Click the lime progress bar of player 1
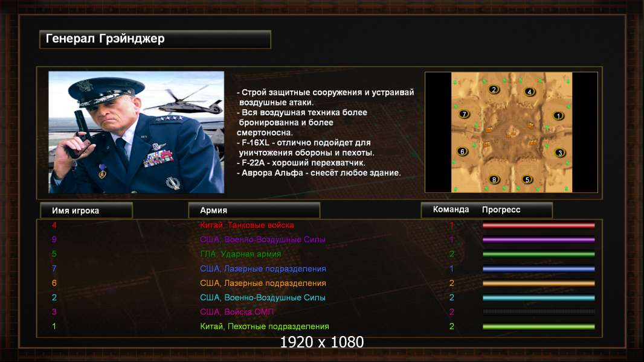This screenshot has height=362, width=644. point(538,326)
